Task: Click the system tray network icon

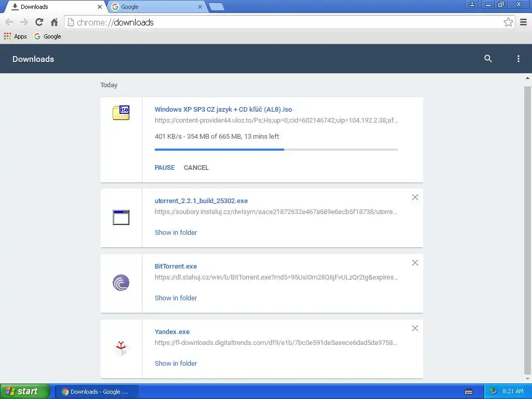Action: tap(494, 391)
